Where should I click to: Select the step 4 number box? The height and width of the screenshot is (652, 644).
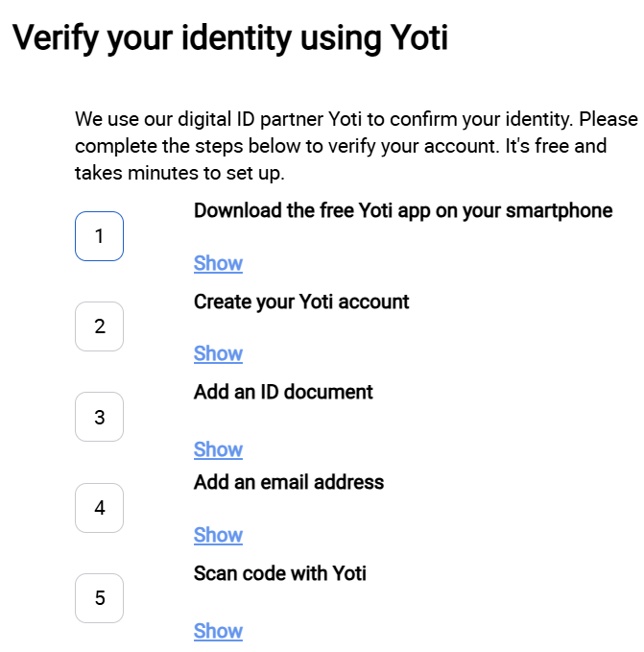coord(99,508)
